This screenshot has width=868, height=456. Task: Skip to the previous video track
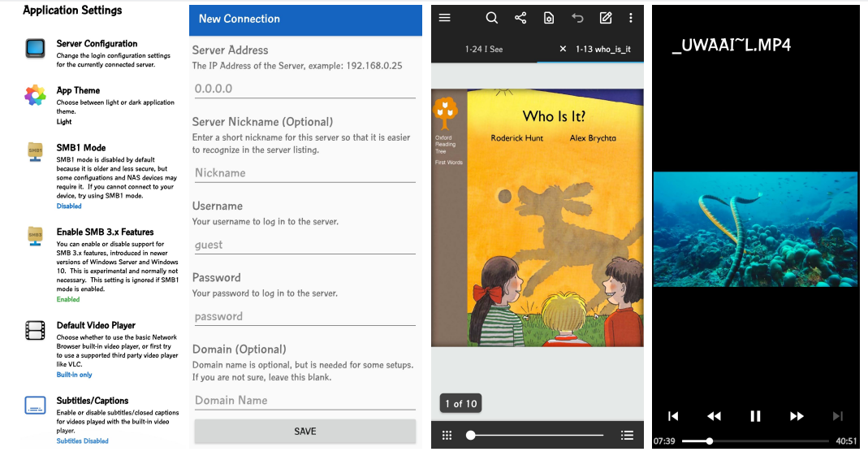pos(673,416)
